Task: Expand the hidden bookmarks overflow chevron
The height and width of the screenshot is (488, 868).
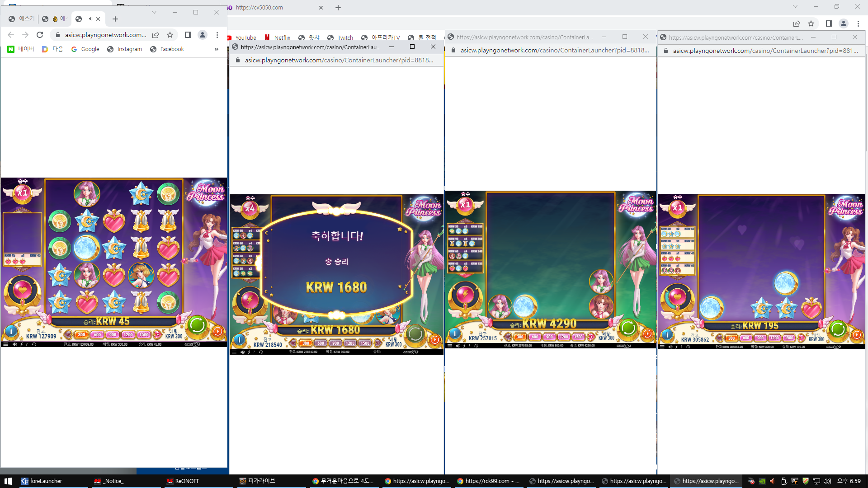Action: [217, 49]
